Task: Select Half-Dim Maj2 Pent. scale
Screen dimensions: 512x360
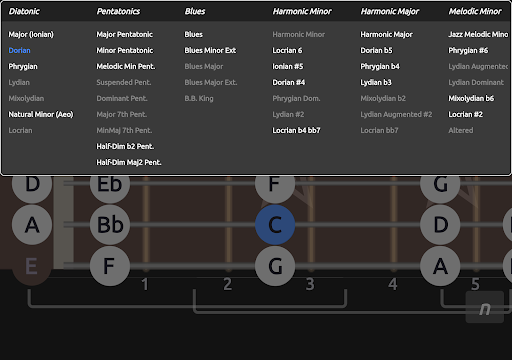Action: (x=129, y=162)
